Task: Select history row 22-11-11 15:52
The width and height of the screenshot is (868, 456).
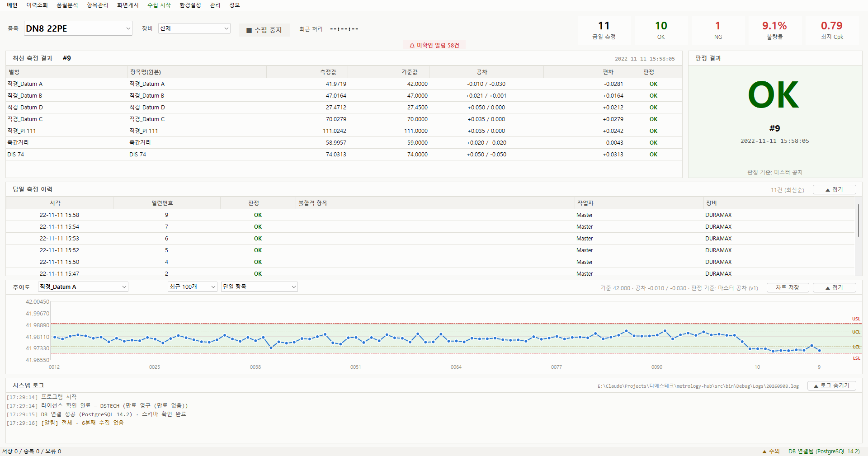Action: pyautogui.click(x=430, y=250)
